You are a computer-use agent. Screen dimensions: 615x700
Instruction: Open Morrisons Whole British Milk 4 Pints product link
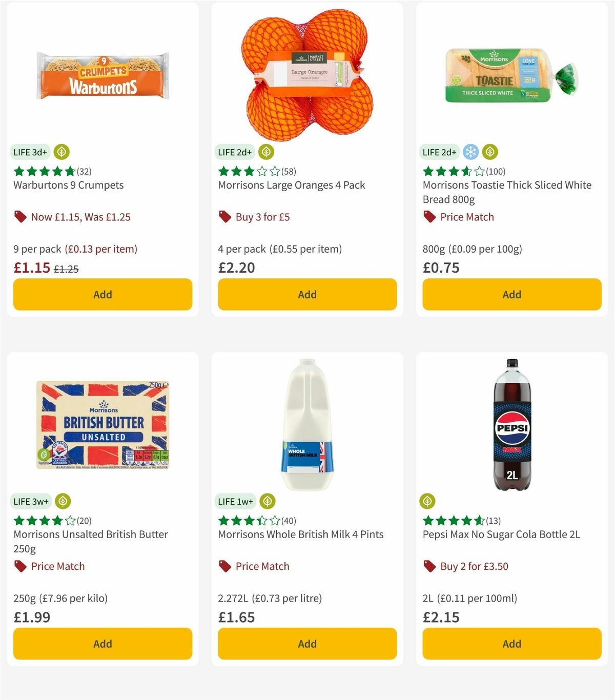(x=301, y=534)
